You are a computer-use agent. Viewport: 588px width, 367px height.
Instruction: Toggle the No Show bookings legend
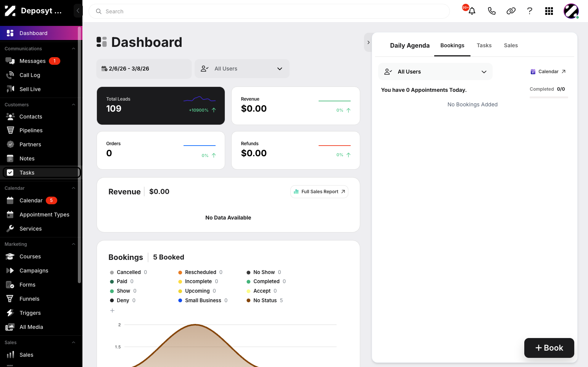[264, 272]
